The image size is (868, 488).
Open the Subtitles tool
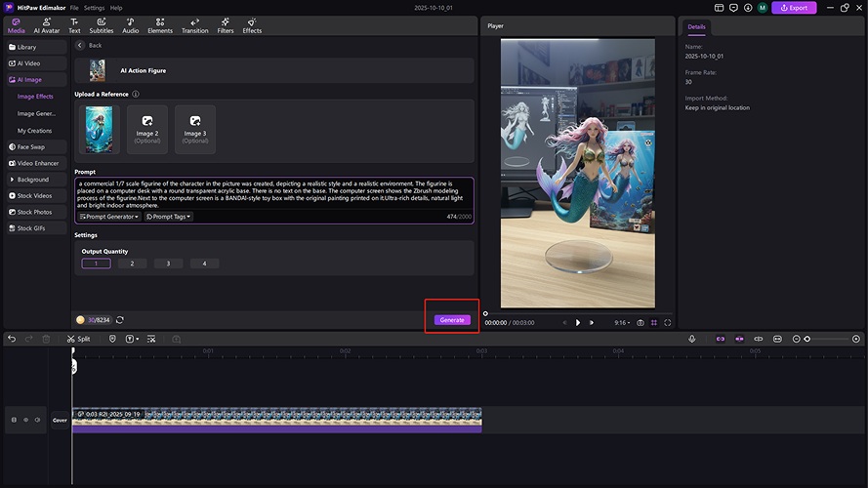(x=101, y=25)
